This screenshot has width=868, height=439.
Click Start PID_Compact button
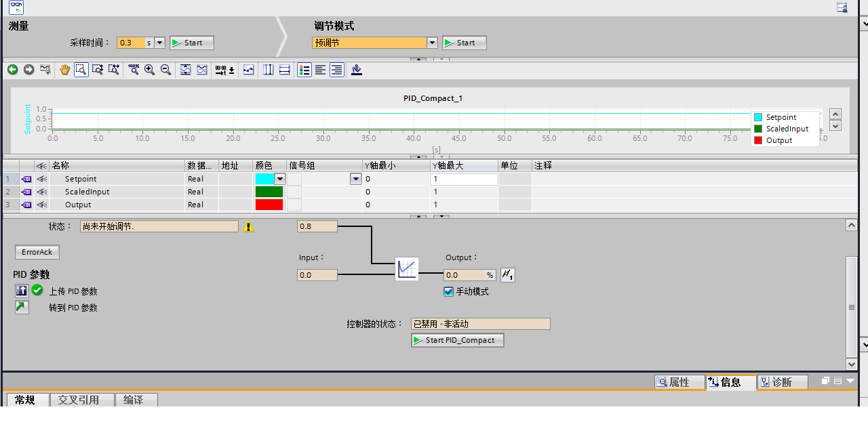(x=458, y=340)
